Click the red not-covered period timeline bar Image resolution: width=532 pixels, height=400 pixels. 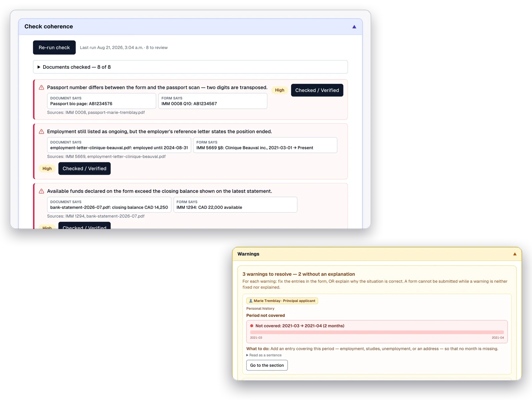click(377, 332)
